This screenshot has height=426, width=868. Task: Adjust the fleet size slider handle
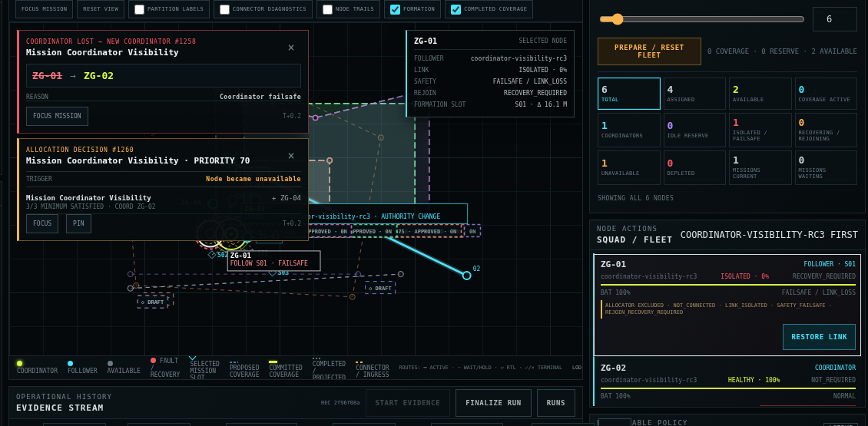point(617,19)
